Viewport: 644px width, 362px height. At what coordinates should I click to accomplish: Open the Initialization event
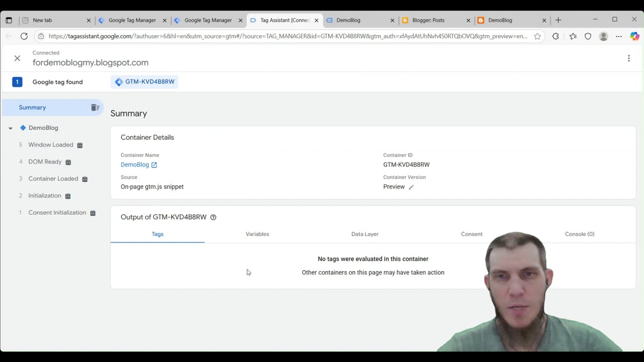(45, 196)
